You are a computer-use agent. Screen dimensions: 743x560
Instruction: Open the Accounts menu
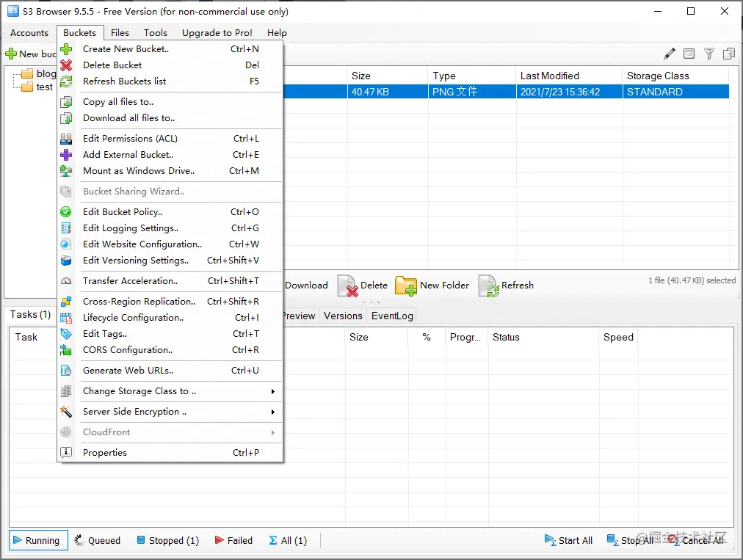tap(29, 33)
